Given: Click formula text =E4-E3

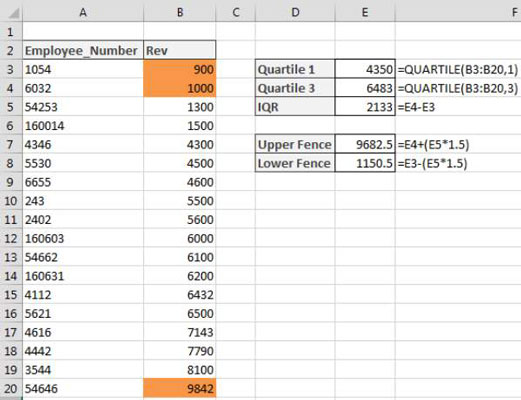Looking at the screenshot, I should (x=416, y=107).
